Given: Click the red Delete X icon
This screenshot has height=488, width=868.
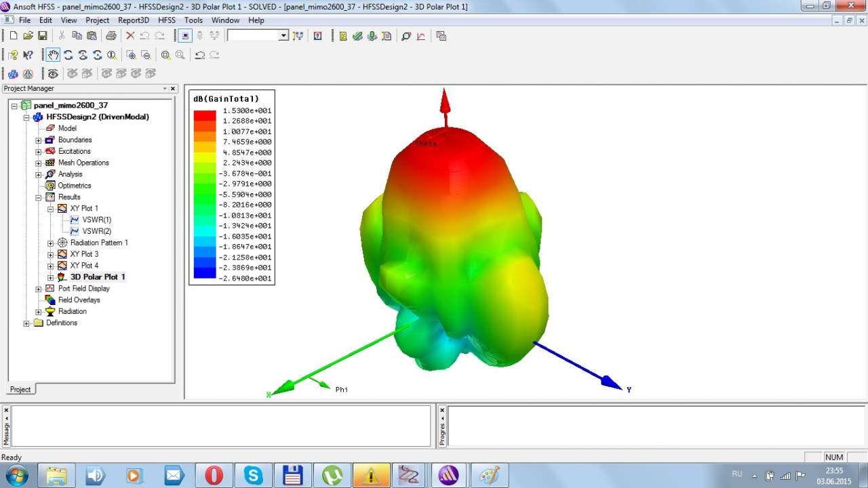Looking at the screenshot, I should tap(130, 36).
